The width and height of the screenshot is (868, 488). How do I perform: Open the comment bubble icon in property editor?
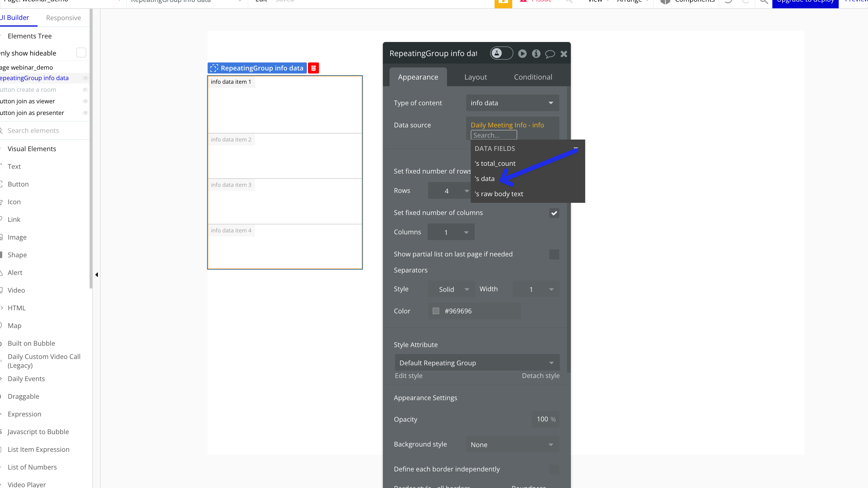(550, 54)
